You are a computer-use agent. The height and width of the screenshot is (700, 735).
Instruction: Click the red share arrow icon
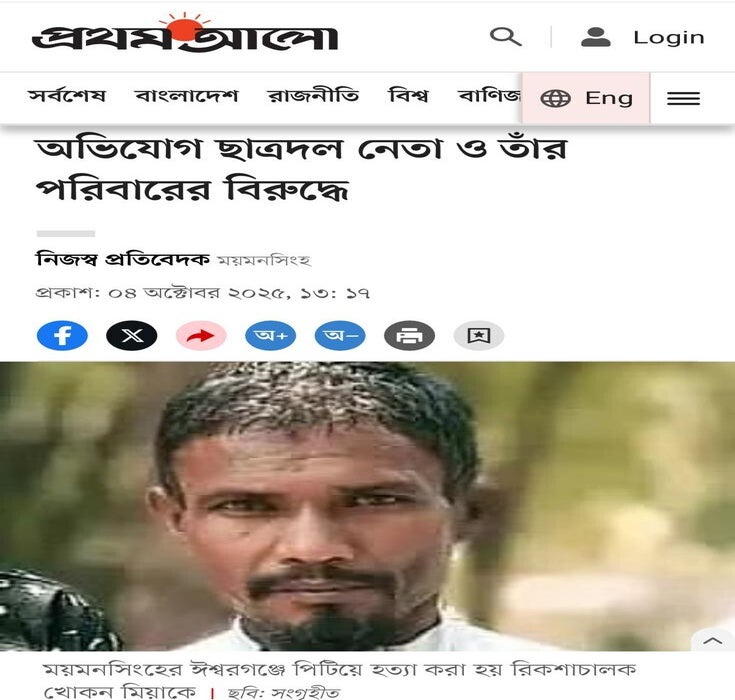tap(201, 336)
